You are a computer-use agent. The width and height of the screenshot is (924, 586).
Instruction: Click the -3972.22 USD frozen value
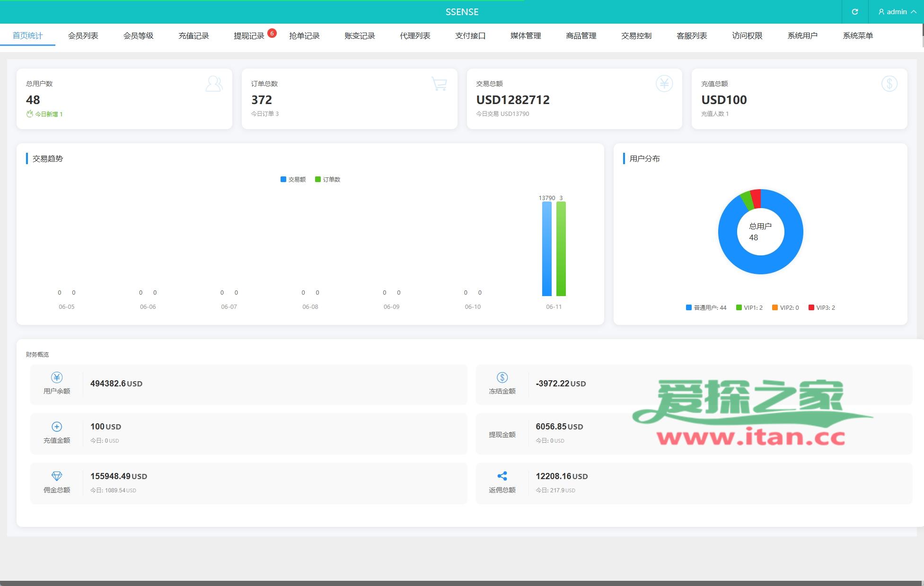(x=561, y=384)
